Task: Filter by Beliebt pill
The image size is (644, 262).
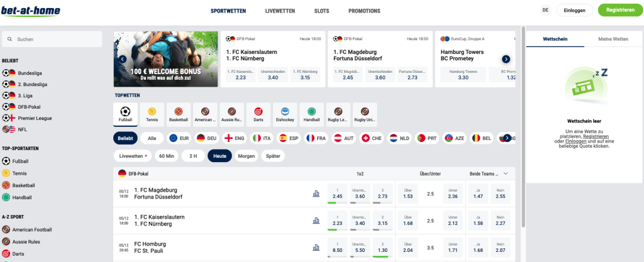Action: click(125, 139)
